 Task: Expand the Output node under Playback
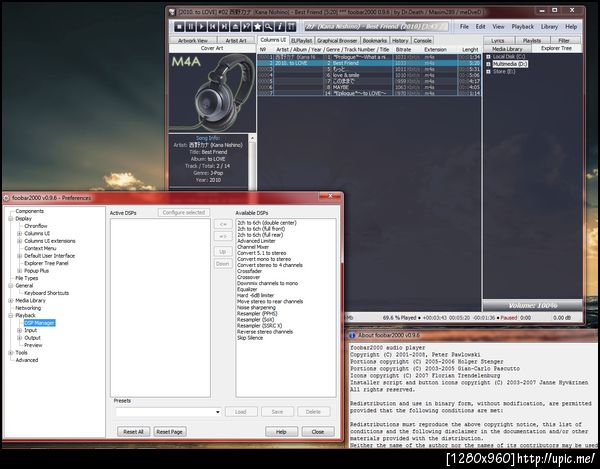[x=20, y=338]
